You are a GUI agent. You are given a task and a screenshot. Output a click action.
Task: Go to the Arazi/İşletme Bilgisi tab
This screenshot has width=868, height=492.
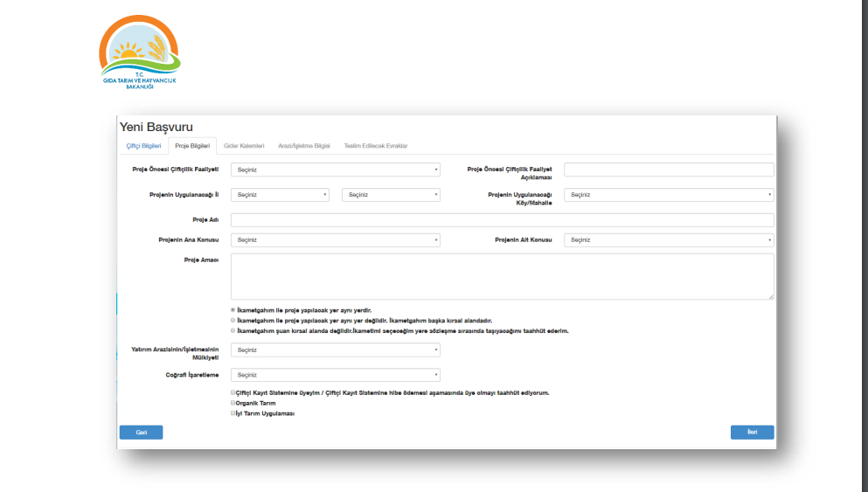coord(304,146)
